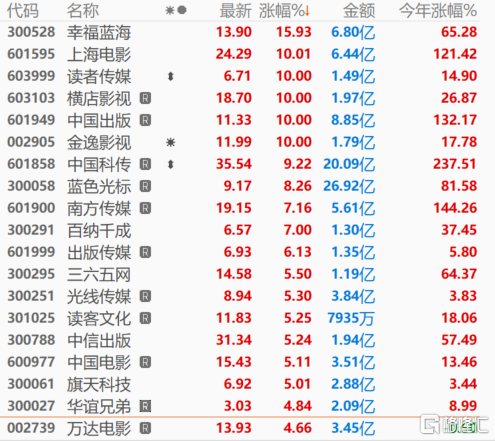Toggle sort arrow on 涨幅% column
The width and height of the screenshot is (495, 441).
pos(307,11)
